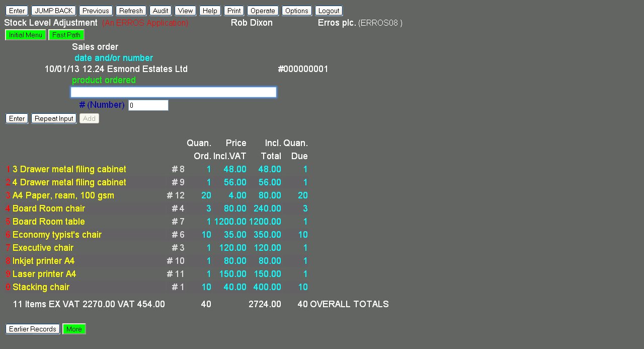Log out using the Logout button
The height and width of the screenshot is (349, 644).
click(329, 11)
